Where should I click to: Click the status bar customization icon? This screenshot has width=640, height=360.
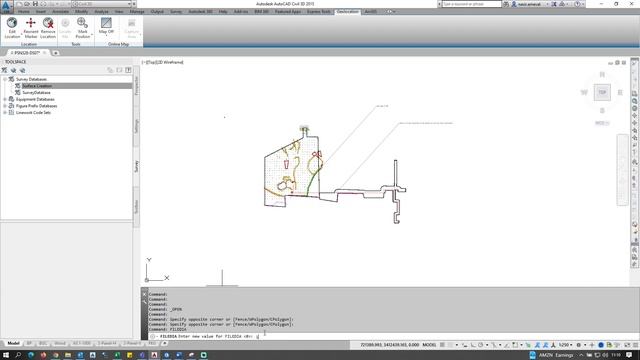coord(635,345)
